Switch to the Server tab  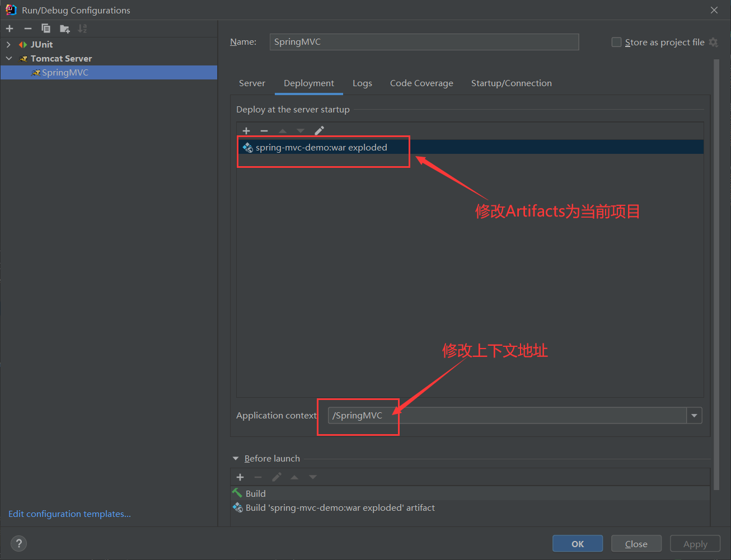[x=252, y=83]
